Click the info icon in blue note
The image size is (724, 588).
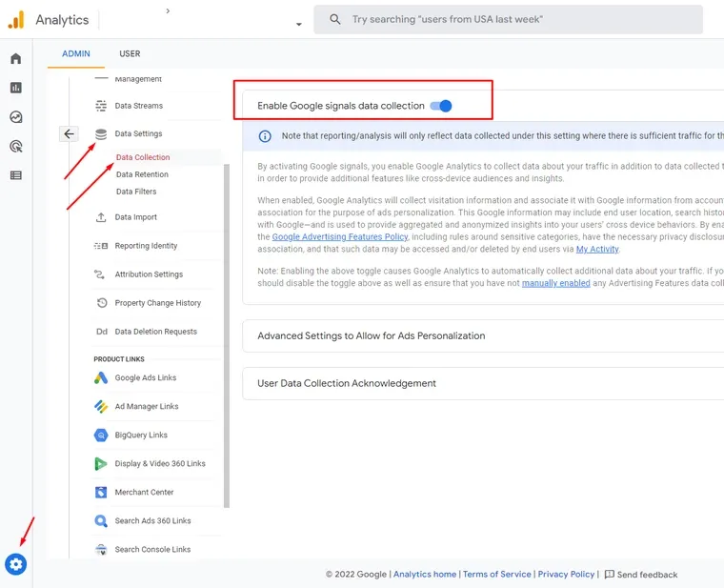pyautogui.click(x=265, y=136)
